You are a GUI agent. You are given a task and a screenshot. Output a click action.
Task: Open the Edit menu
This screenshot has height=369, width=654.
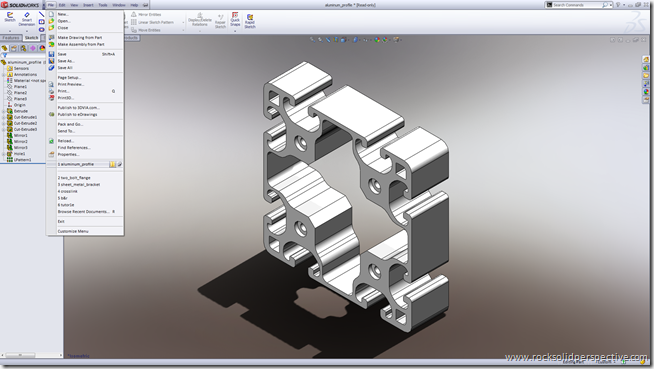tap(62, 5)
